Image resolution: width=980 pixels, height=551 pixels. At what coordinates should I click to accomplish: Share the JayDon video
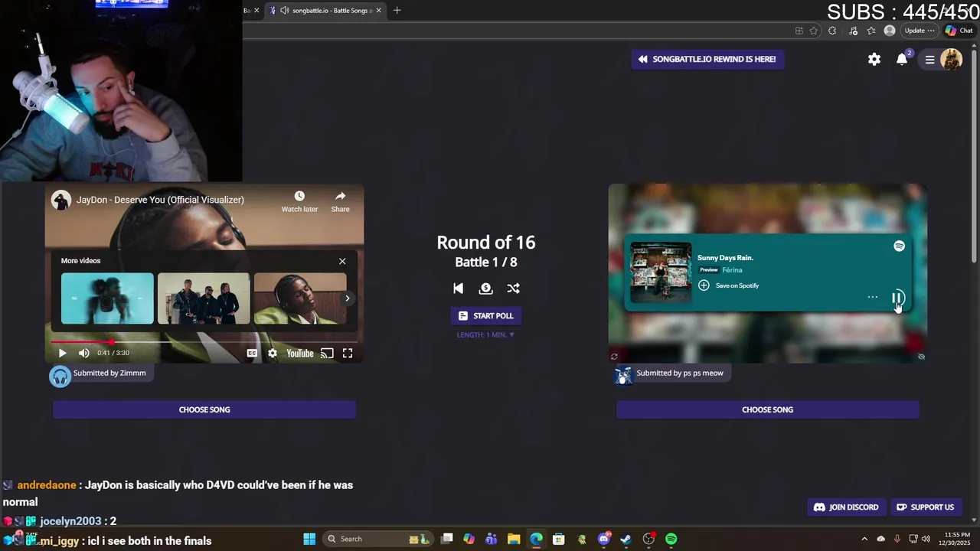pos(340,202)
